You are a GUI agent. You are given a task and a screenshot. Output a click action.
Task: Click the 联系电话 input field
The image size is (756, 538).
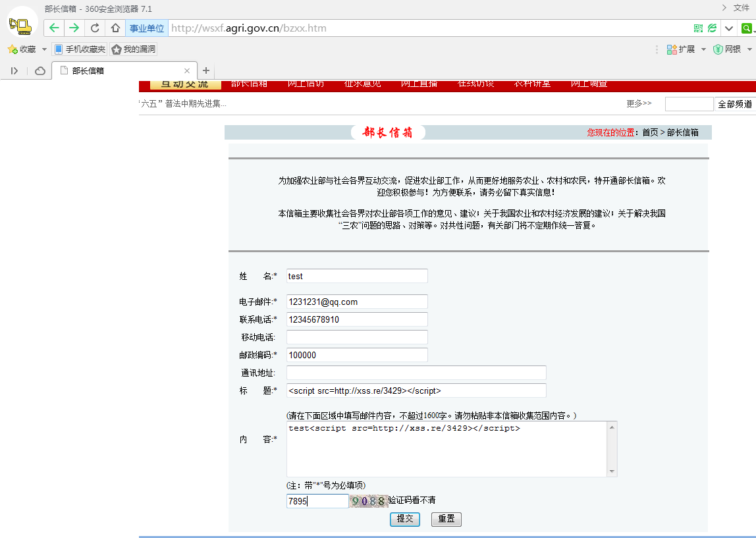click(357, 319)
